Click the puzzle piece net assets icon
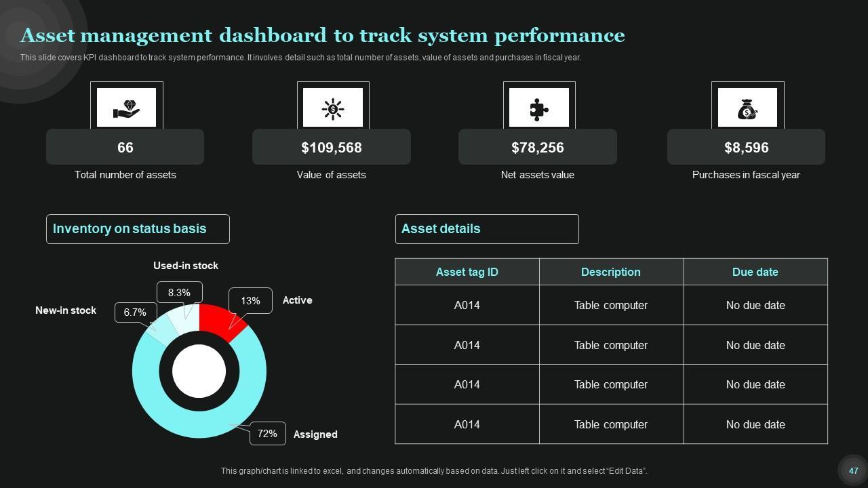This screenshot has width=868, height=488. [538, 108]
